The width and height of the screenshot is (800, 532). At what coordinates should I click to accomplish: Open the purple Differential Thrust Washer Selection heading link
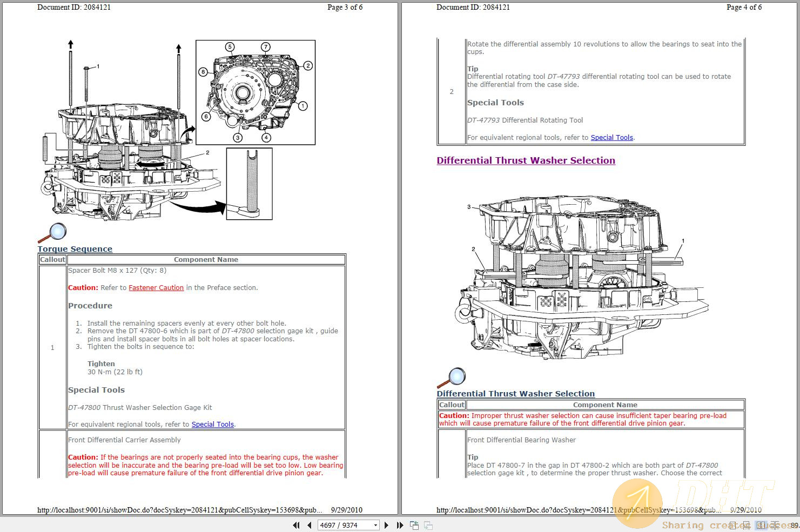(x=526, y=160)
